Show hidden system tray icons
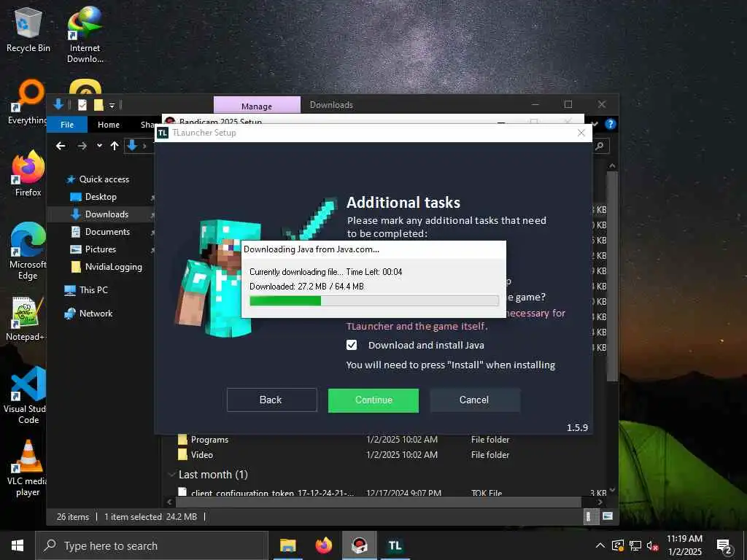The image size is (747, 560). 600,545
